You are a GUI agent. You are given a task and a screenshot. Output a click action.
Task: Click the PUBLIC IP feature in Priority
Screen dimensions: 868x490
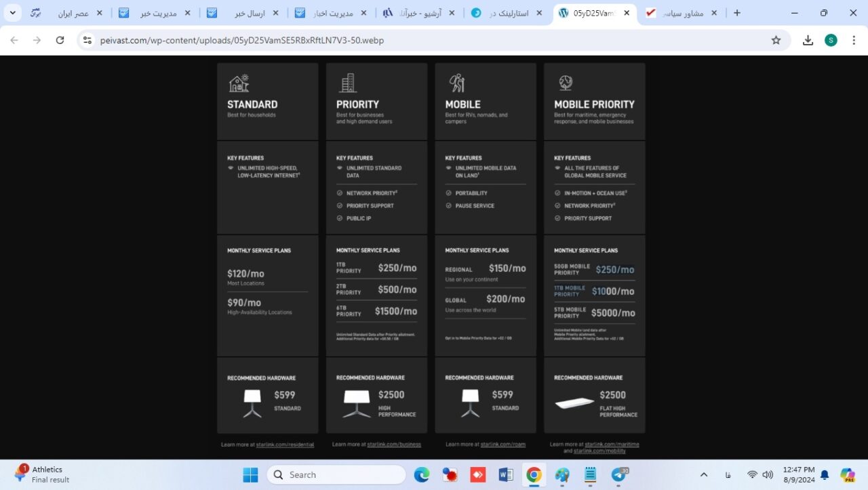click(x=359, y=218)
